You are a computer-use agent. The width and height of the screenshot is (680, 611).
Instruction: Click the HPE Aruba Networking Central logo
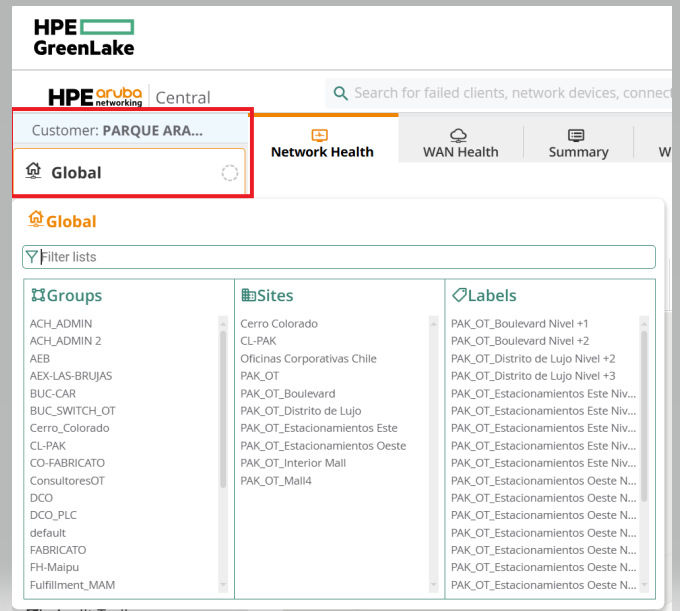coord(129,97)
